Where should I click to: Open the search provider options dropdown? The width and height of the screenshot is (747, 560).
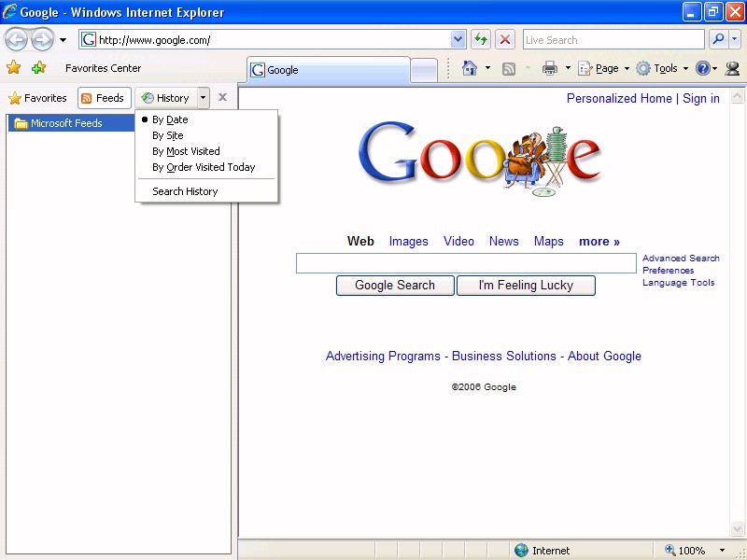(x=735, y=39)
